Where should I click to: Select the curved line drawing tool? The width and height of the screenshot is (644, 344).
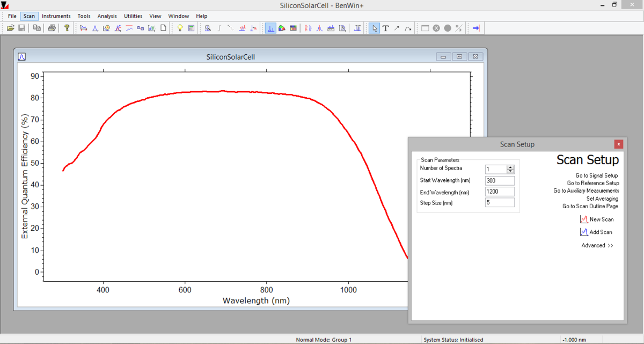click(x=408, y=28)
